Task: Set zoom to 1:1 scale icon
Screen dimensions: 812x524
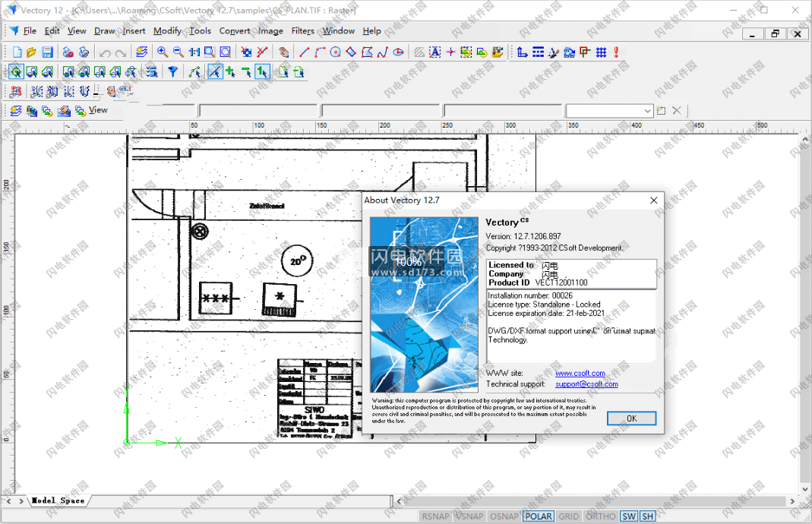Action: 194,52
